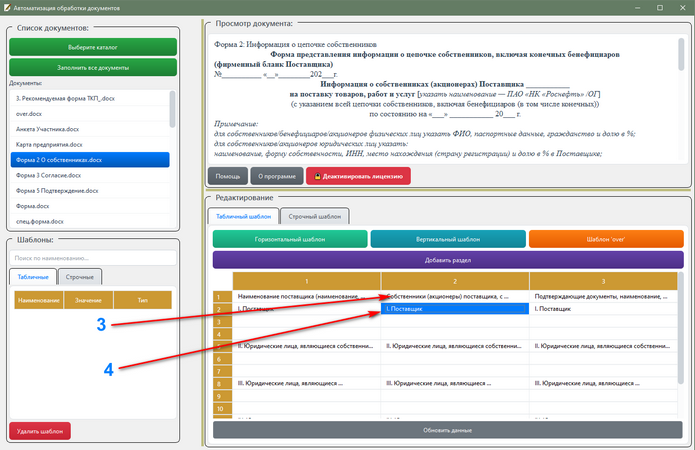Click 'Наименование' column header in templates
The height and width of the screenshot is (450, 695).
pos(39,300)
